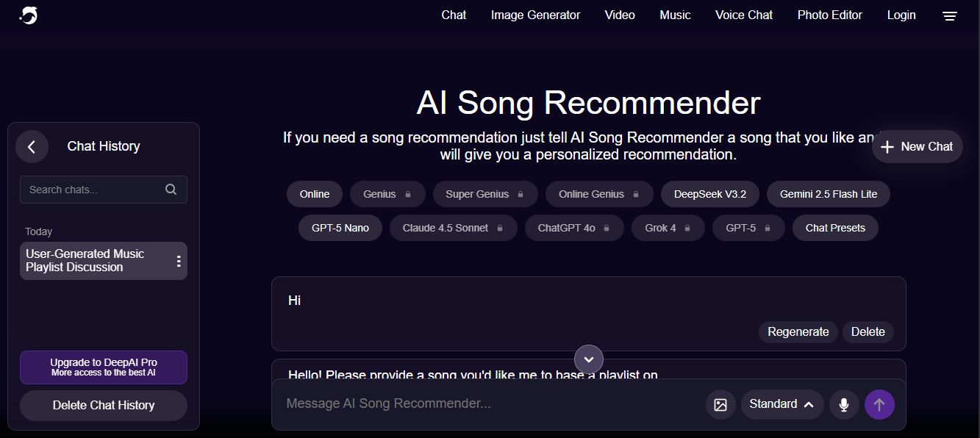
Task: Expand the conversation with the down chevron
Action: [588, 359]
